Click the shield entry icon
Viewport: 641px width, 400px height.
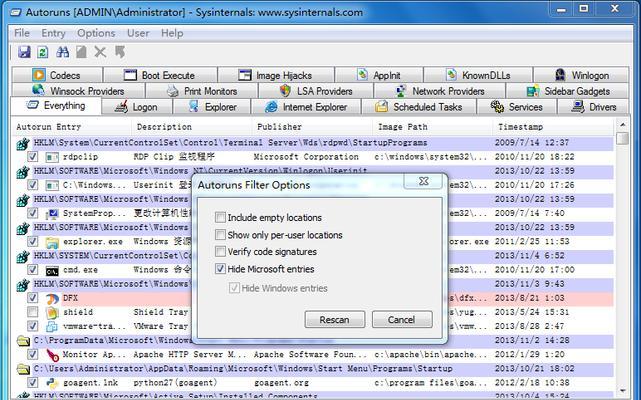tap(52, 313)
